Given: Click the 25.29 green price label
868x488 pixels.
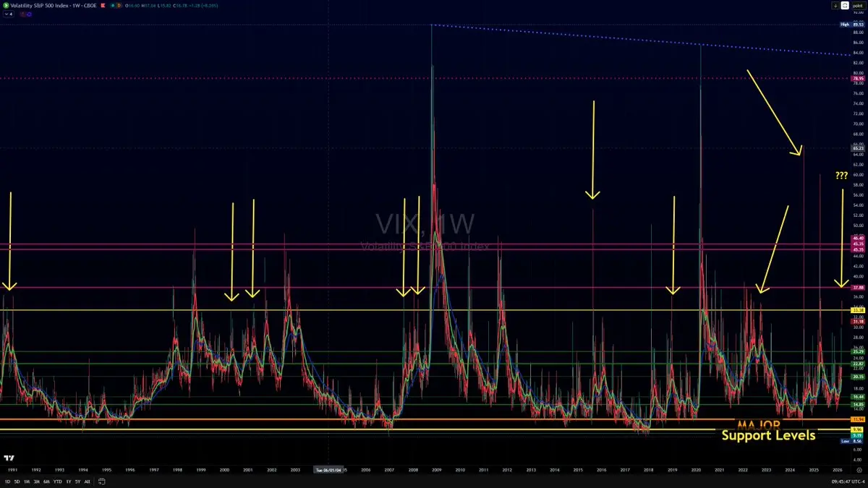Looking at the screenshot, I should [859, 352].
